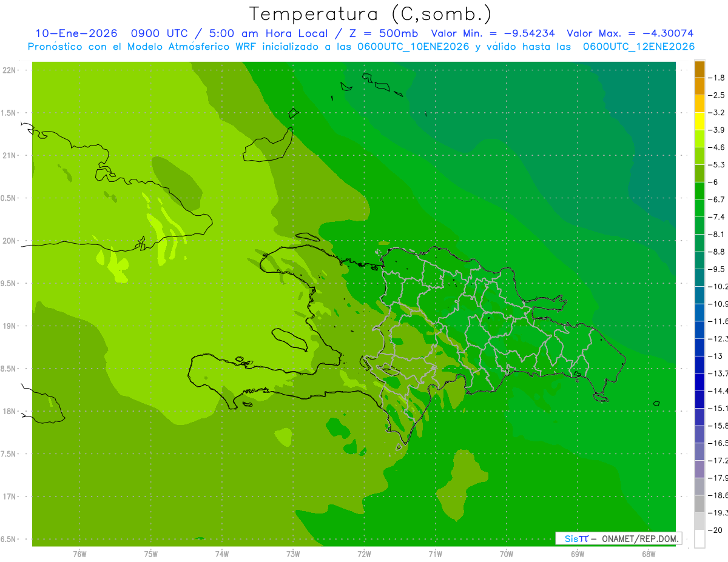Click the 'Valor Max. = -4.30074' readout

[x=630, y=33]
